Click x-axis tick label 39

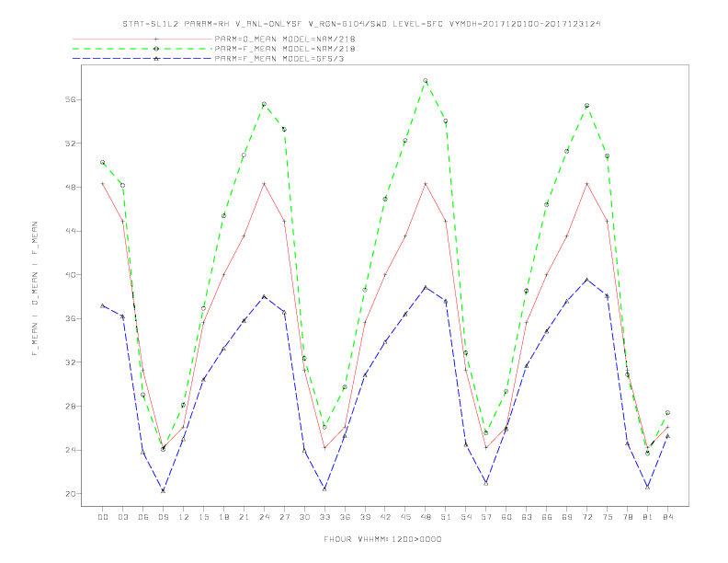click(x=365, y=517)
